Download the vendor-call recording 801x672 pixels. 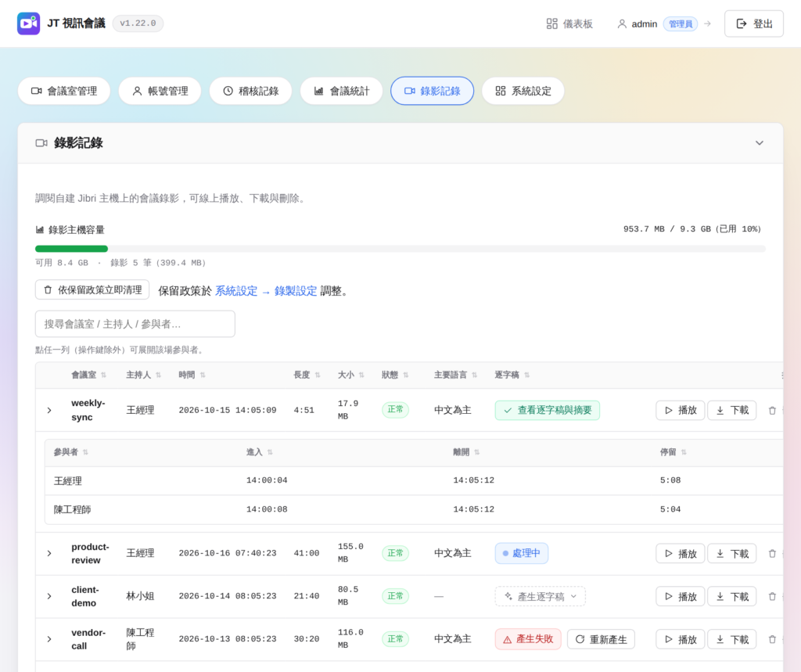pos(732,639)
